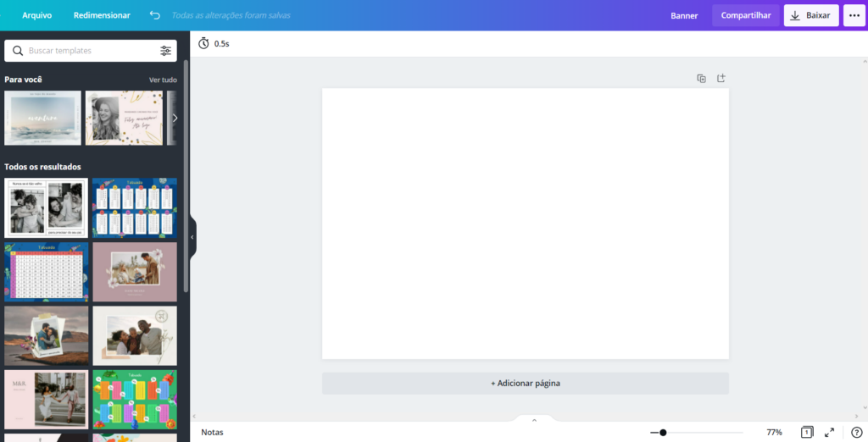Click the undo arrow icon
This screenshot has width=868, height=442.
pyautogui.click(x=154, y=15)
